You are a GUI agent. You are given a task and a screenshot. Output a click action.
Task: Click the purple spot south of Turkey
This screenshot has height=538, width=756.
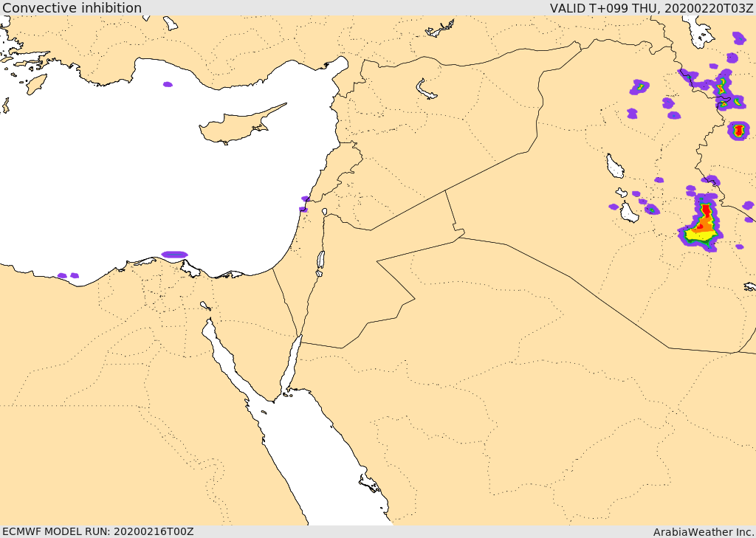168,84
